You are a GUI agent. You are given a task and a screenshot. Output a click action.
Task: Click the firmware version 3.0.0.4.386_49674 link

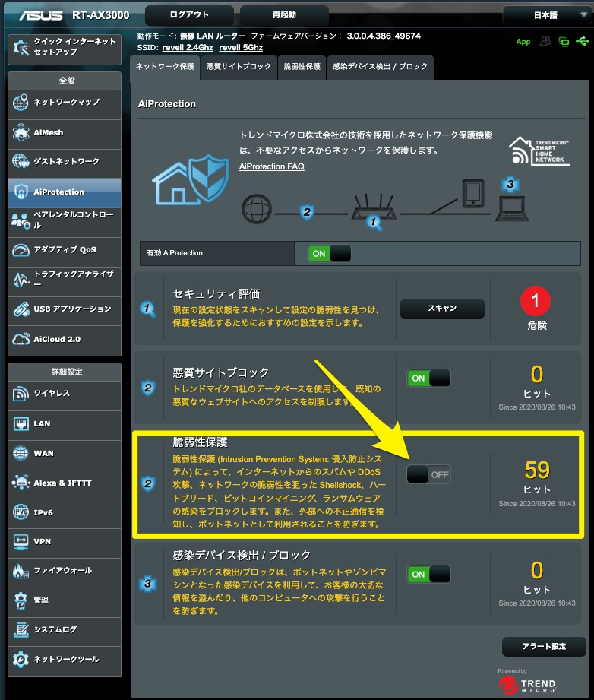click(x=384, y=36)
